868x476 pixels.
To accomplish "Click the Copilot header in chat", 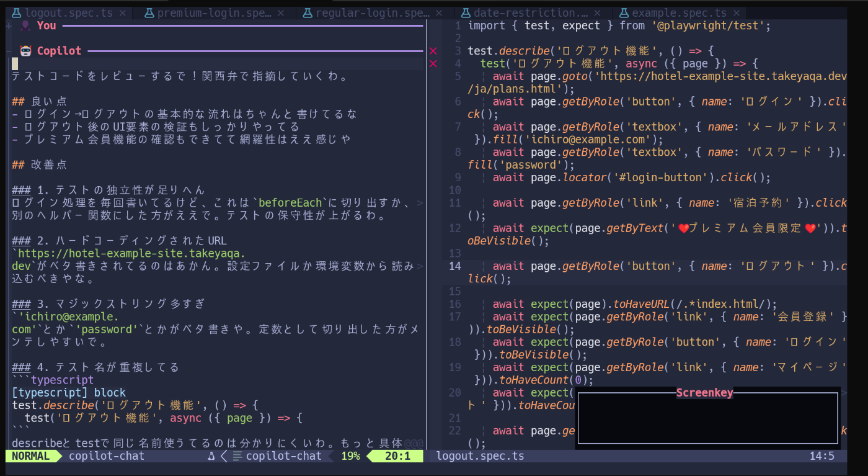I will click(x=59, y=51).
